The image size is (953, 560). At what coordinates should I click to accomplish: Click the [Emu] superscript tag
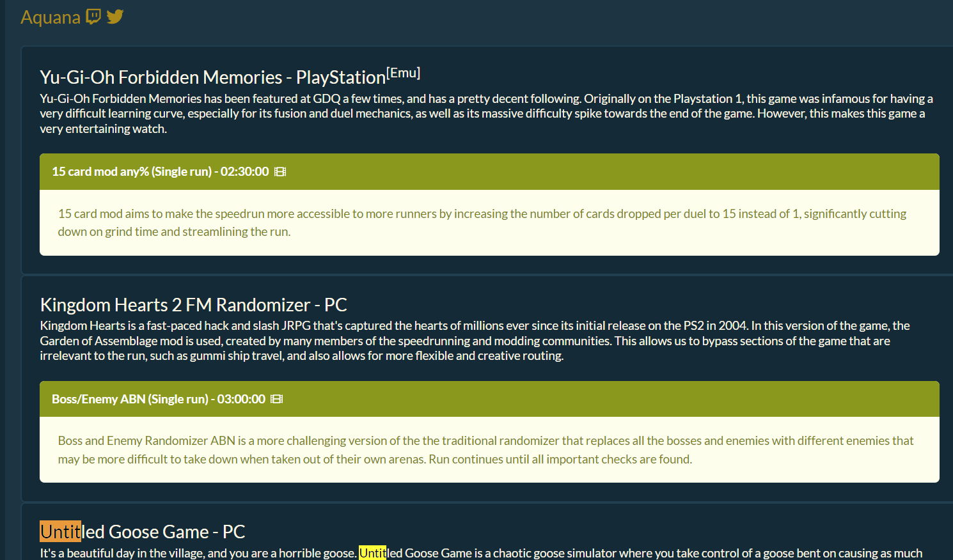coord(404,73)
